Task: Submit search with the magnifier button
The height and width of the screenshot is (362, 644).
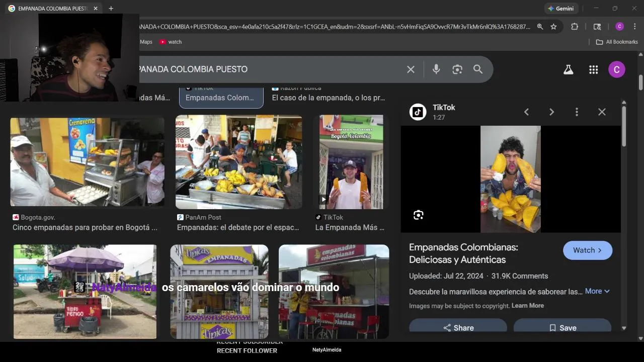Action: [478, 69]
